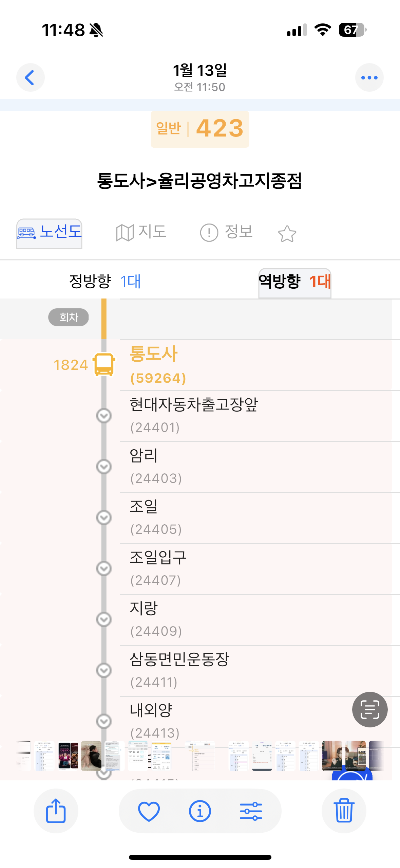Image resolution: width=400 pixels, height=868 pixels.
Task: Tap the share icon
Action: [x=56, y=811]
